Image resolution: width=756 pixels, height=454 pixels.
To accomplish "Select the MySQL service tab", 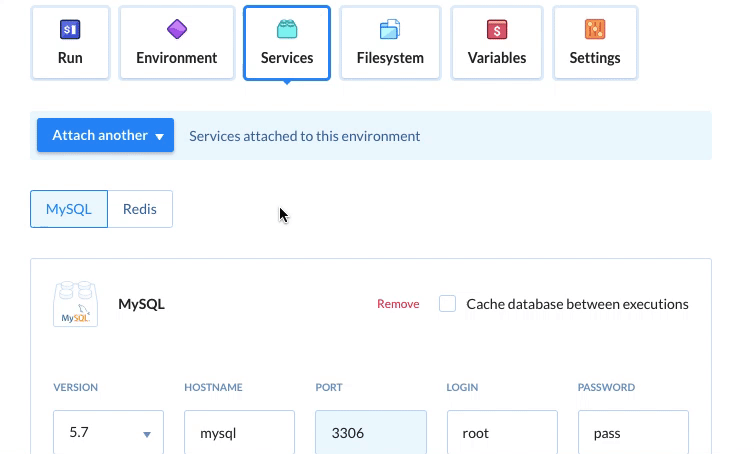I will coord(69,209).
